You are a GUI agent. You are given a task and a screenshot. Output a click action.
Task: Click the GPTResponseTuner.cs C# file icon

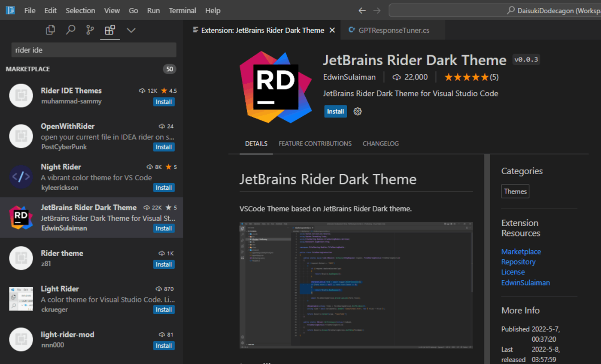(352, 30)
